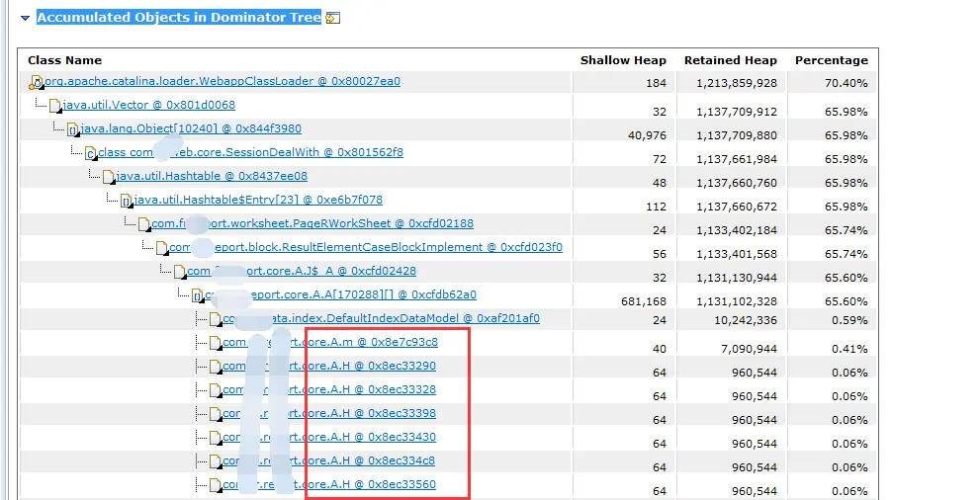Click the array icon beside java.lang.Object[10240]
The height and width of the screenshot is (500, 980).
(72, 129)
